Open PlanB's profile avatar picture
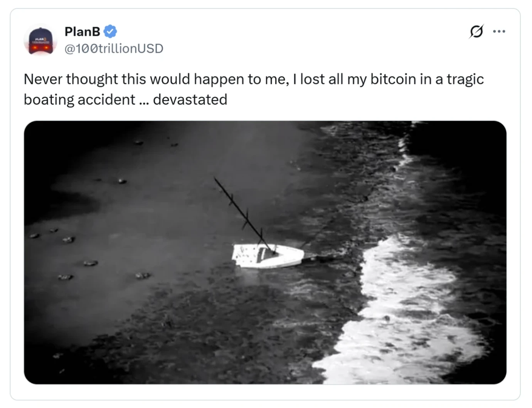 pyautogui.click(x=40, y=41)
